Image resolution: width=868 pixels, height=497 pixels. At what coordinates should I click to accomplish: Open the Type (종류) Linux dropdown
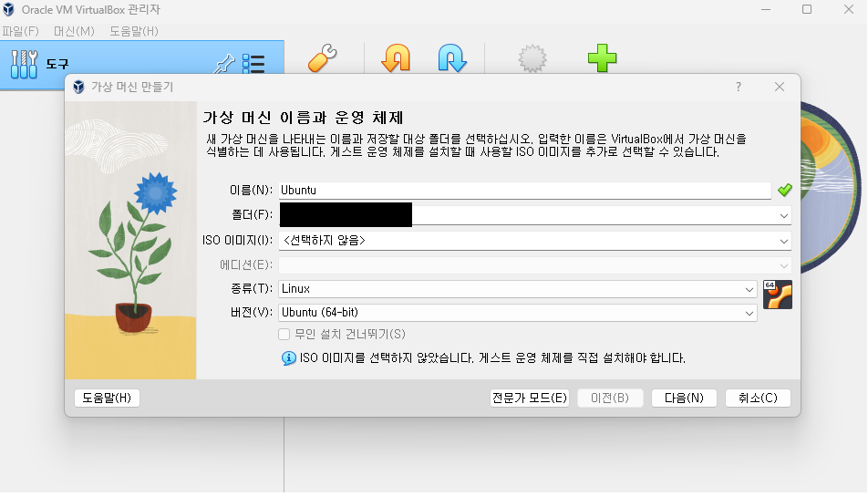pos(518,289)
